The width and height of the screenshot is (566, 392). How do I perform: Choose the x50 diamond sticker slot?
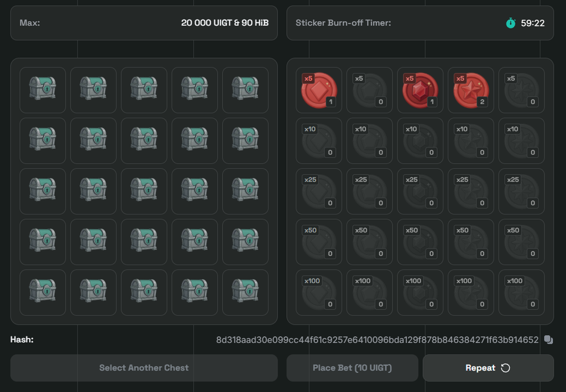point(319,242)
